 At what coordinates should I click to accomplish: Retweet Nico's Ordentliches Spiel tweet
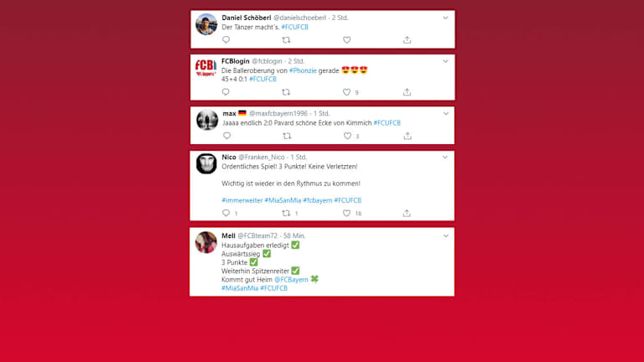pos(286,213)
